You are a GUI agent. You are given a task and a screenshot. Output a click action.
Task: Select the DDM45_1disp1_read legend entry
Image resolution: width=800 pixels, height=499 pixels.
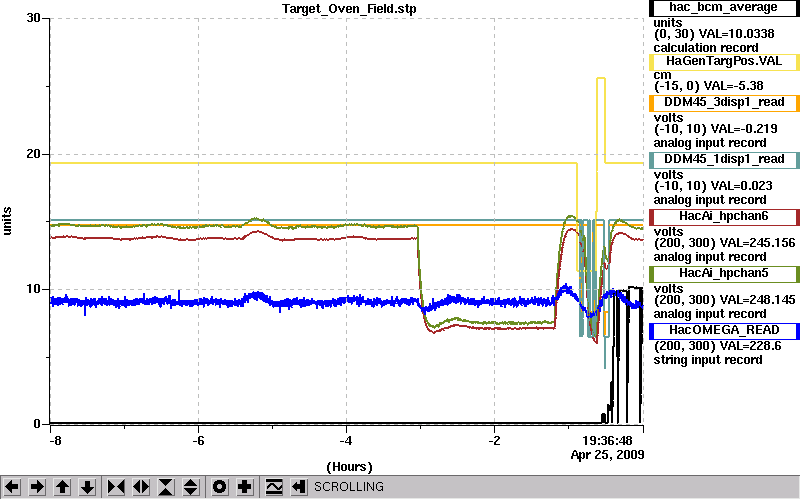point(723,160)
